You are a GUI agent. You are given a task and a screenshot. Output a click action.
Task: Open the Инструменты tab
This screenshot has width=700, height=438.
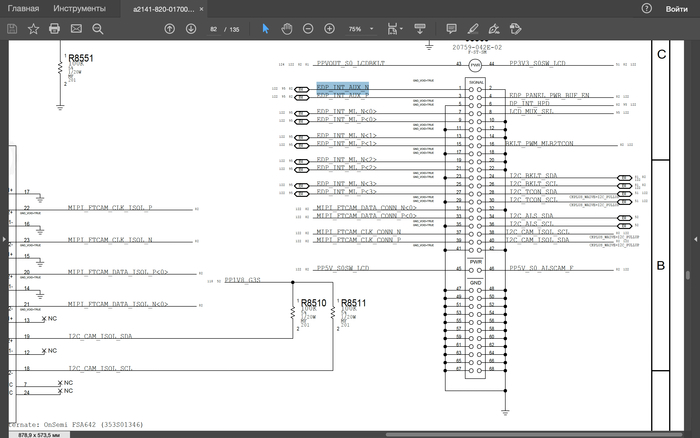pos(79,8)
